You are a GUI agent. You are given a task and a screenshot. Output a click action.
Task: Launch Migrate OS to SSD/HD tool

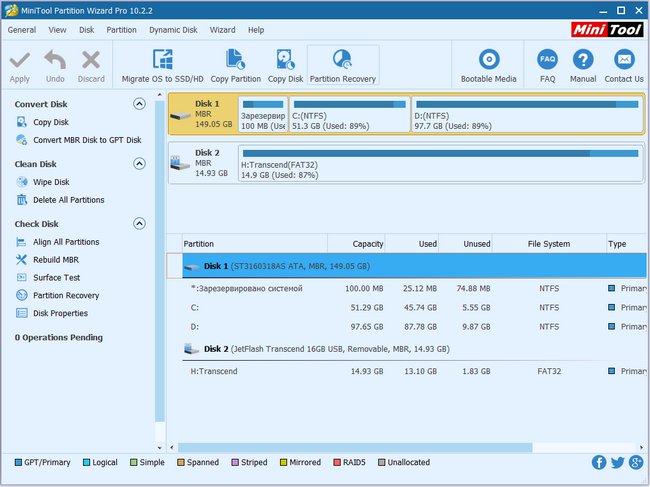click(162, 65)
